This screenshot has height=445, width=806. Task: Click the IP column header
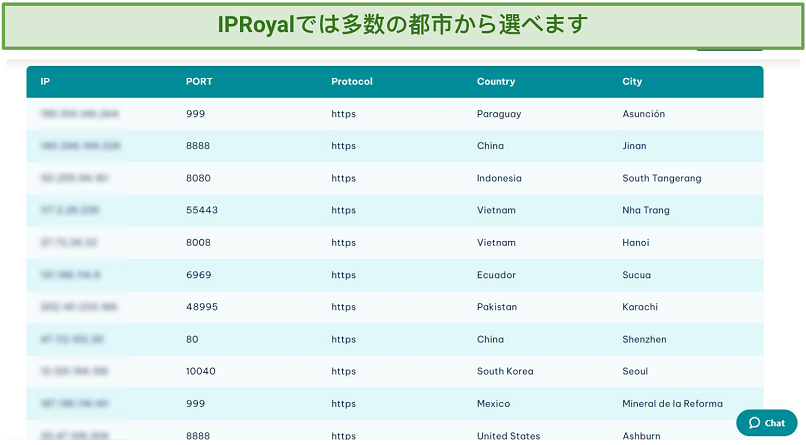[45, 81]
